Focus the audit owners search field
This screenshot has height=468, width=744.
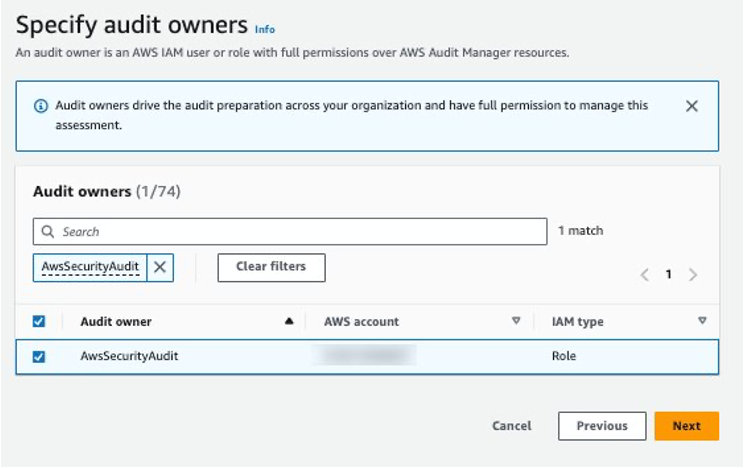point(300,232)
